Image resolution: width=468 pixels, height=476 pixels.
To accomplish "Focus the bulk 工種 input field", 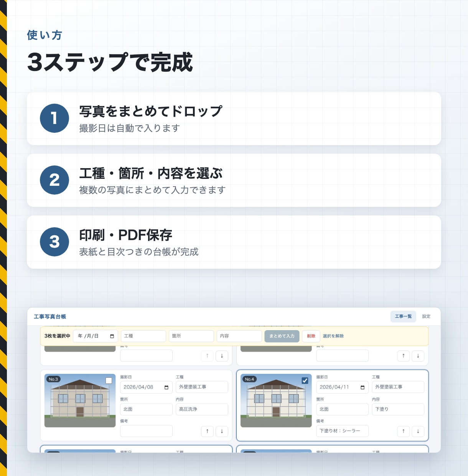I will pos(143,336).
